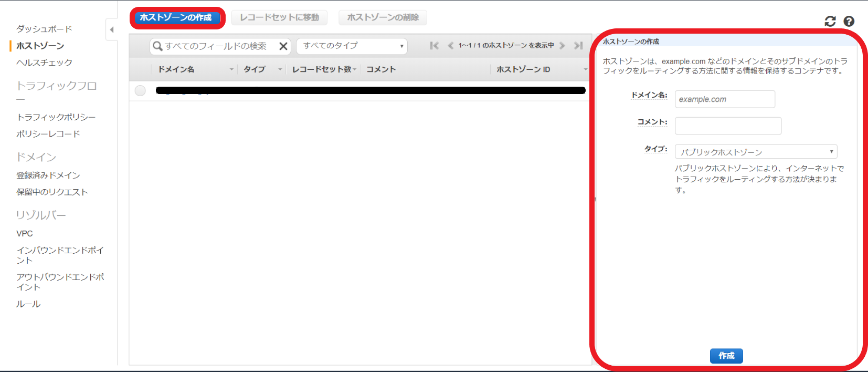
Task: Click the search all fields box
Action: pos(216,46)
